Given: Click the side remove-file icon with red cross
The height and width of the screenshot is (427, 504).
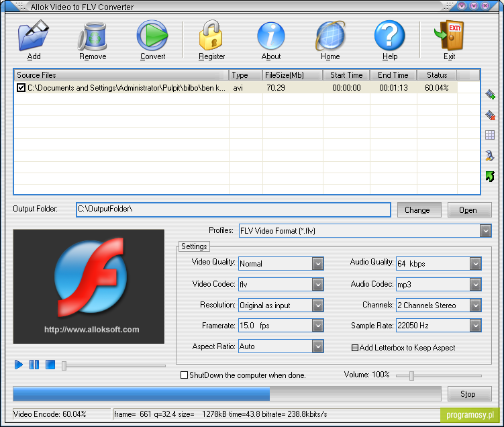Looking at the screenshot, I should pyautogui.click(x=490, y=115).
